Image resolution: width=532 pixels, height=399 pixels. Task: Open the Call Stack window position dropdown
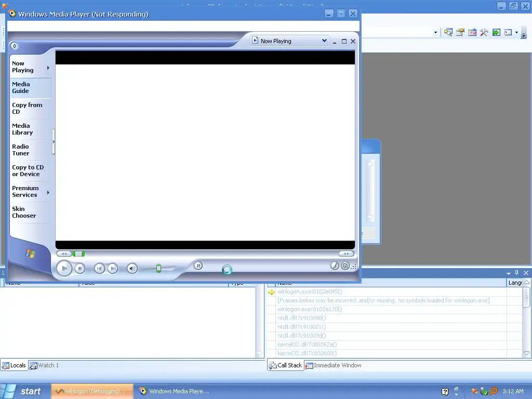[x=508, y=273]
